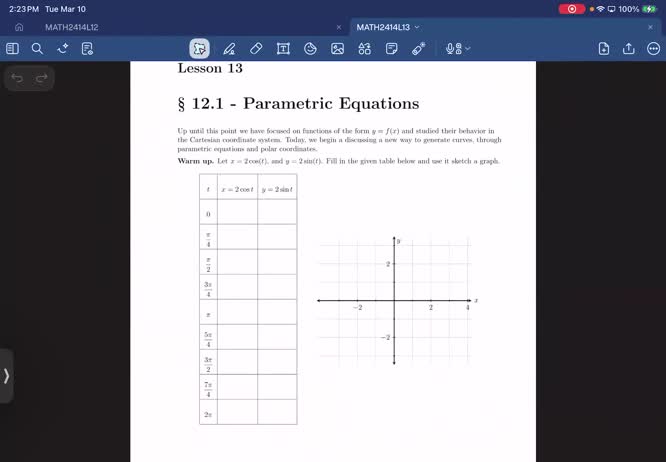Tap the coordinate graph origin

394,300
